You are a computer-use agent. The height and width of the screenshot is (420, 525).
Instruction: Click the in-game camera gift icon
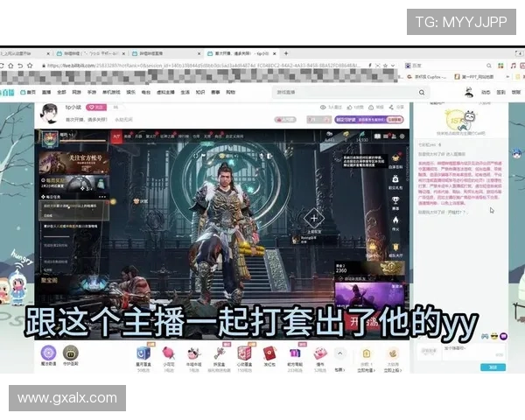[x=395, y=179]
